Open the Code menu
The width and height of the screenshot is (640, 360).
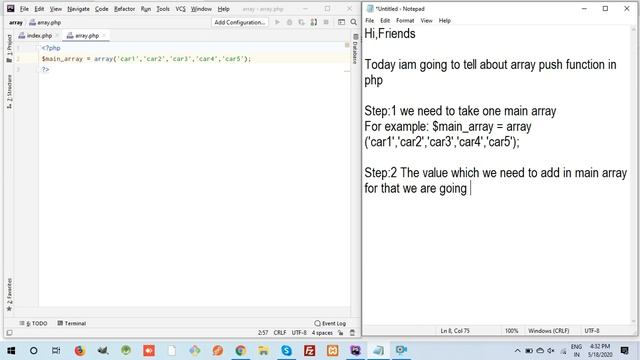point(102,9)
